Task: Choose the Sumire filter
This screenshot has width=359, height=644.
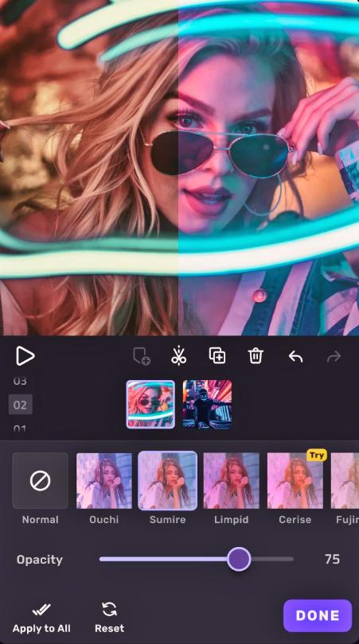Action: [x=167, y=480]
